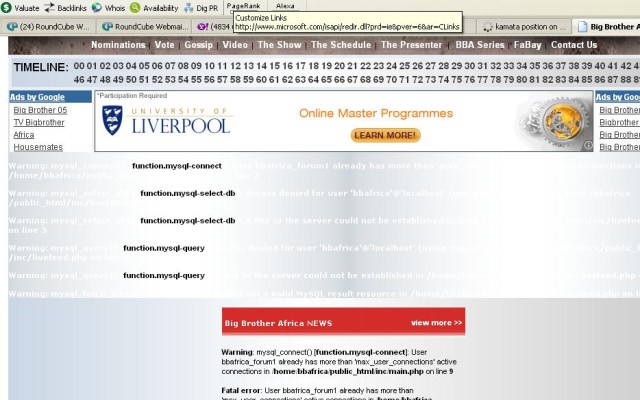The image size is (640, 400).
Task: Select timeline day 07
Action: [x=170, y=66]
